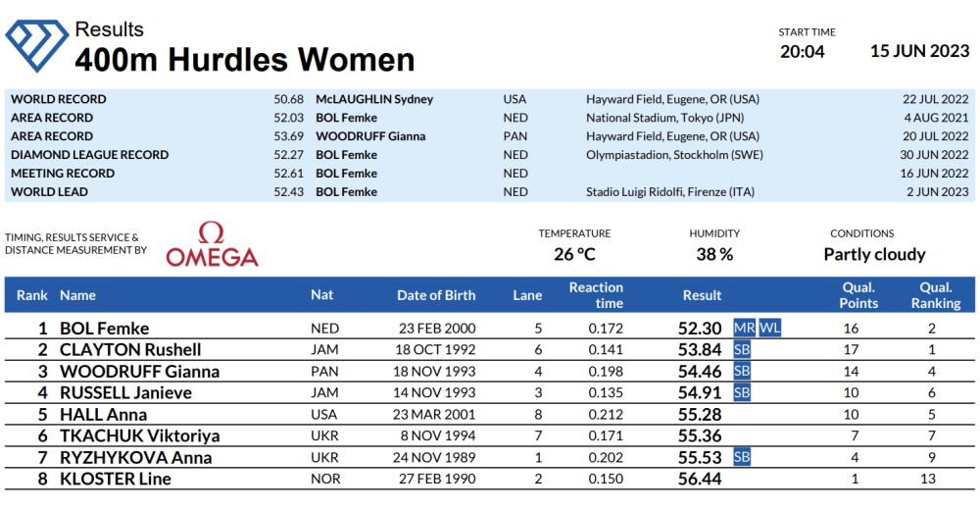Click the 400m Hurdles Women title
Viewport: 980px width, 510px height.
click(245, 60)
